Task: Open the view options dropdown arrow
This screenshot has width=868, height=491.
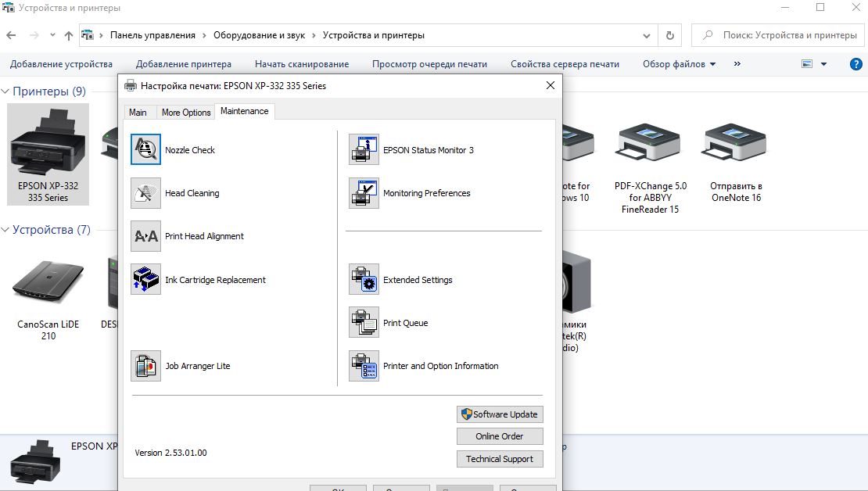Action: click(x=823, y=64)
